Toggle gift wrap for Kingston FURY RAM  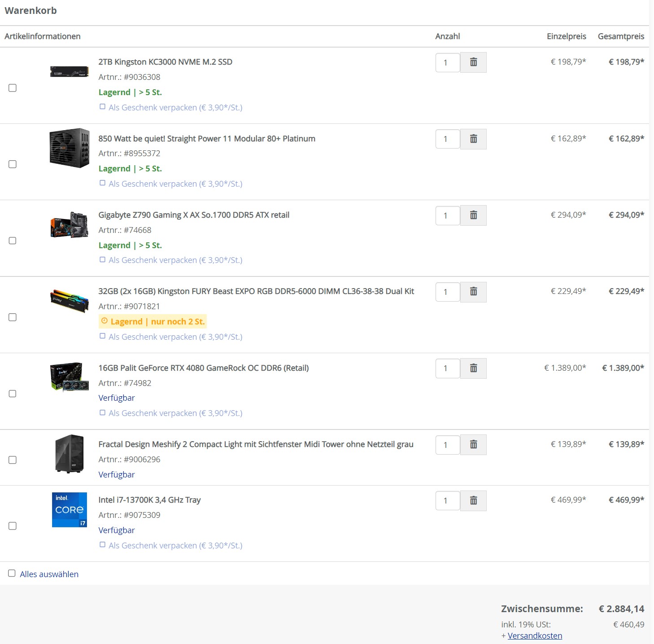click(x=103, y=336)
